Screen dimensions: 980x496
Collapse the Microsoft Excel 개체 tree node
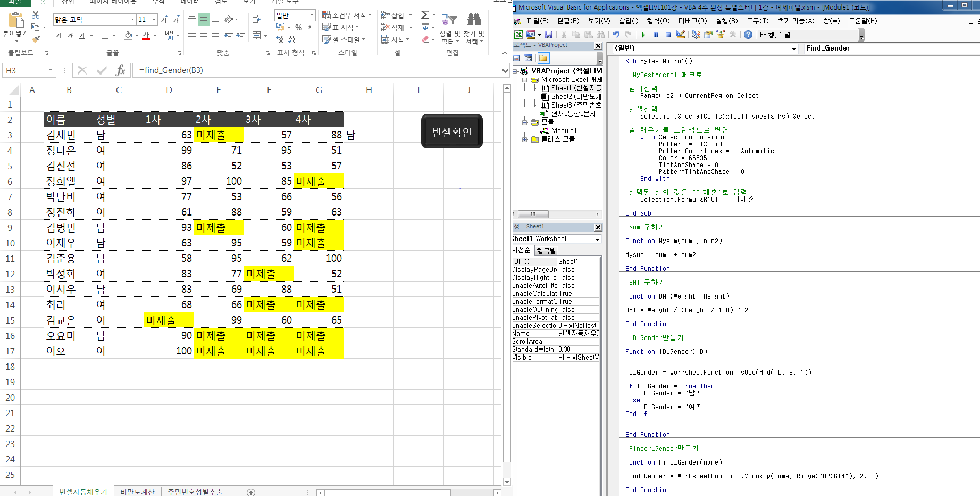(x=525, y=80)
